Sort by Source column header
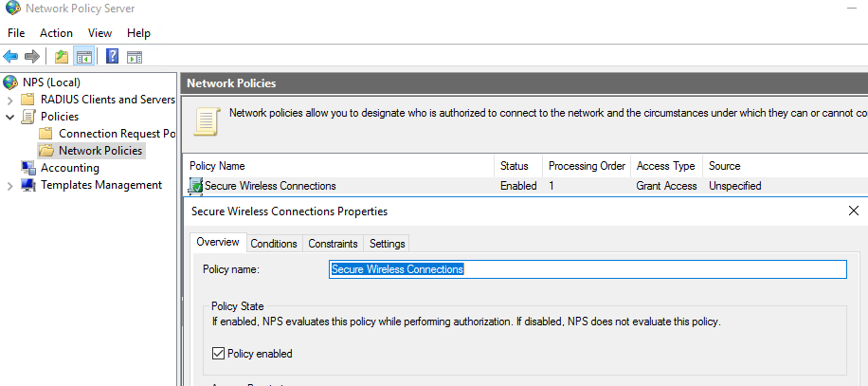The image size is (868, 386). pos(785,166)
